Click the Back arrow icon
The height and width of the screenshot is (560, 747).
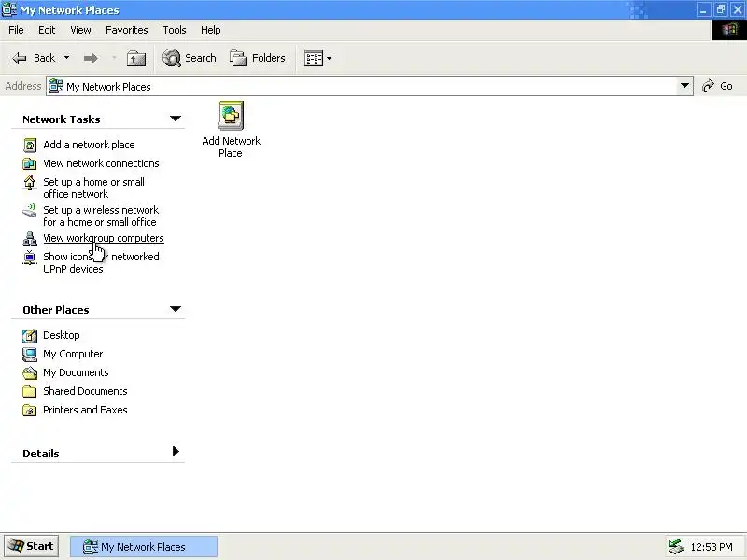pos(20,58)
